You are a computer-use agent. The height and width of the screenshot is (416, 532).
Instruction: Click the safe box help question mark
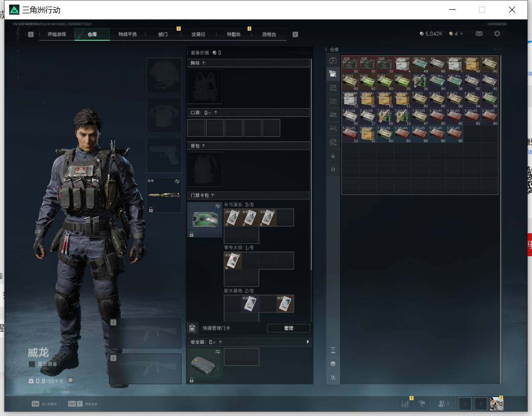tap(220, 342)
